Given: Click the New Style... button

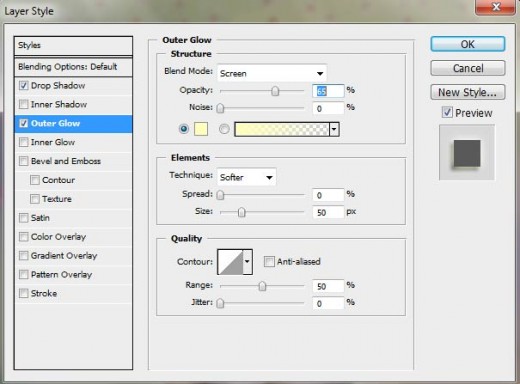Looking at the screenshot, I should coord(468,92).
